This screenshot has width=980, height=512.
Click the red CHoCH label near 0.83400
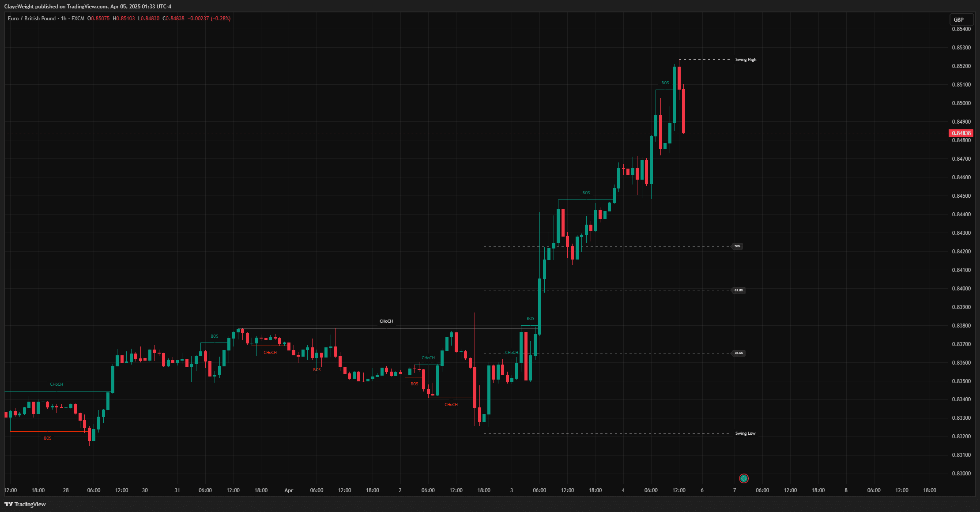click(x=451, y=404)
